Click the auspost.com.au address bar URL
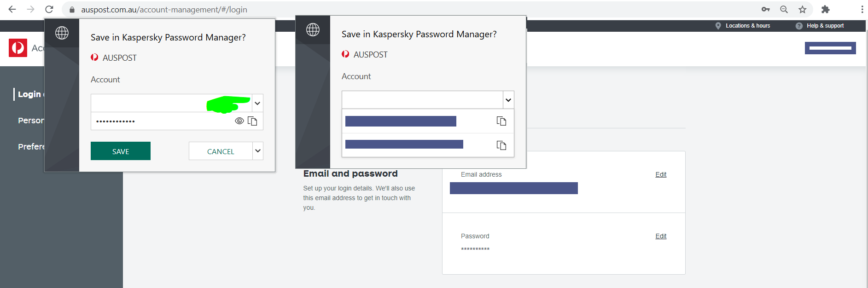 click(x=164, y=10)
